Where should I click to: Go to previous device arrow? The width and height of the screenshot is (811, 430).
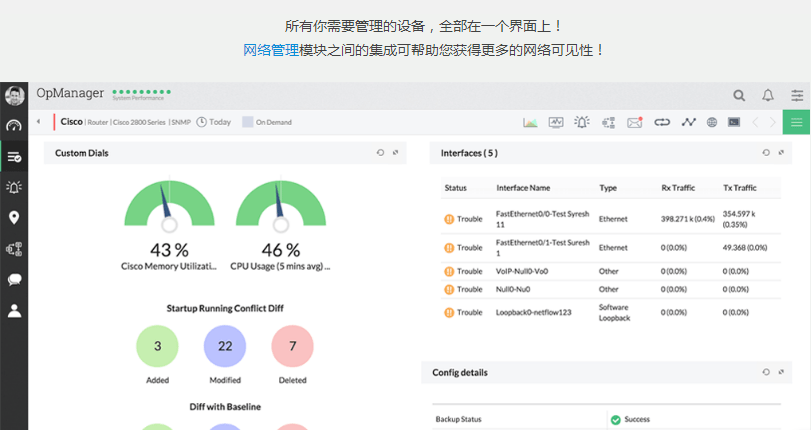tap(755, 123)
